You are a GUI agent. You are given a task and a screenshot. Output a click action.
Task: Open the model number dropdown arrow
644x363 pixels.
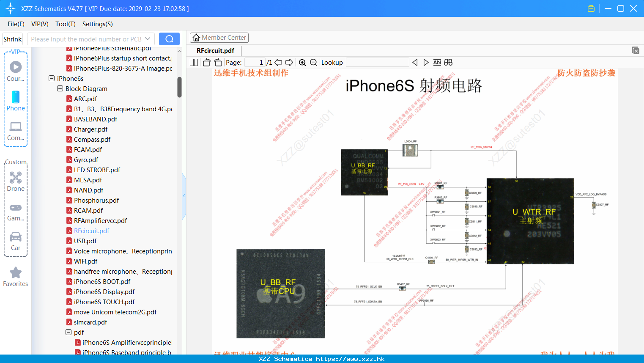[148, 39]
